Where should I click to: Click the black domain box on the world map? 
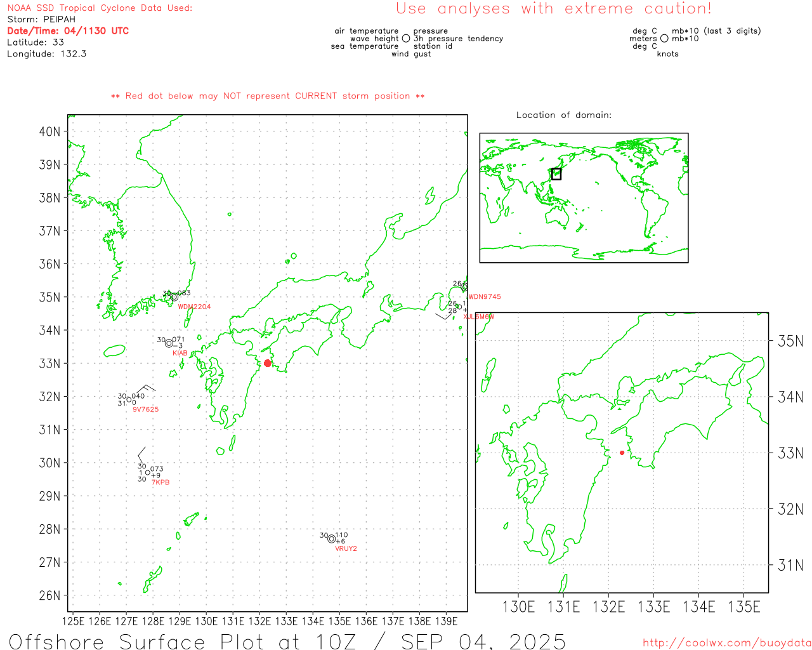click(556, 174)
